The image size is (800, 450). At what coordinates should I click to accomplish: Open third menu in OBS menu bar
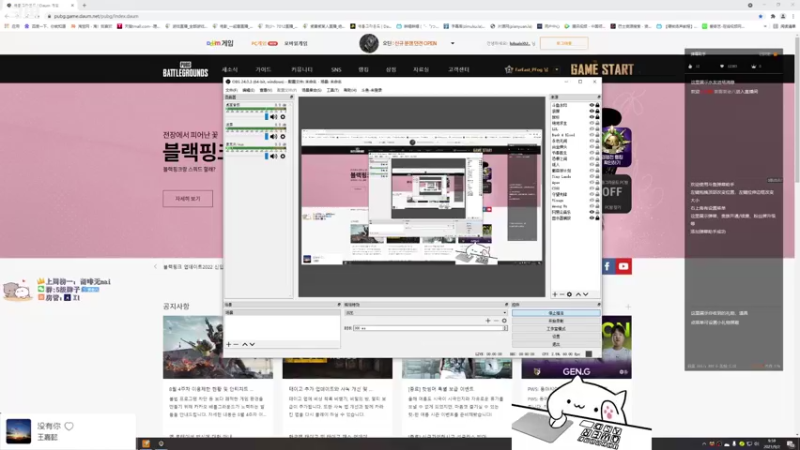(x=266, y=90)
